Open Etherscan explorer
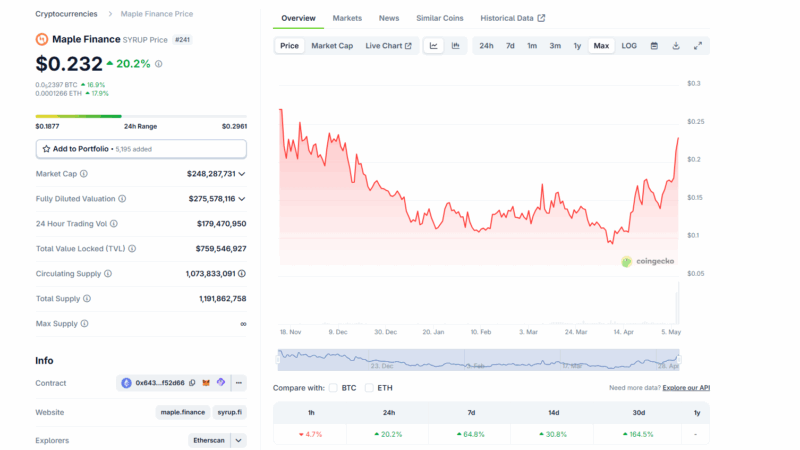 (209, 440)
